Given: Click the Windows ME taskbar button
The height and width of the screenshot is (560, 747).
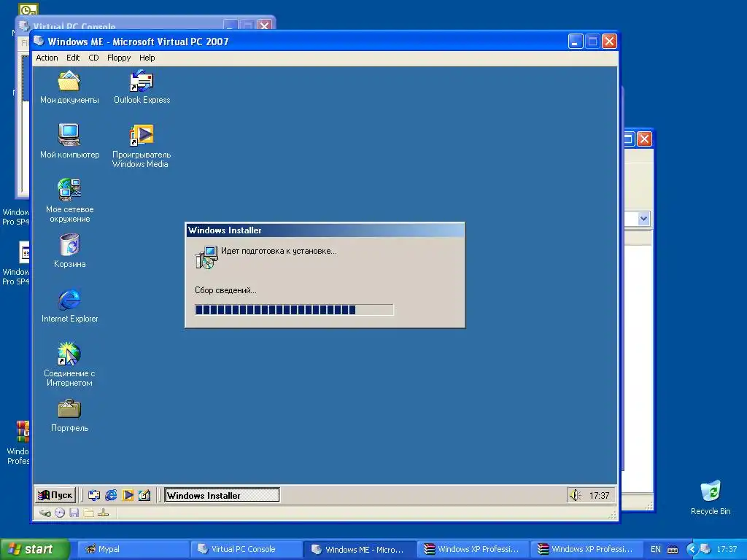Looking at the screenshot, I should click(x=360, y=549).
